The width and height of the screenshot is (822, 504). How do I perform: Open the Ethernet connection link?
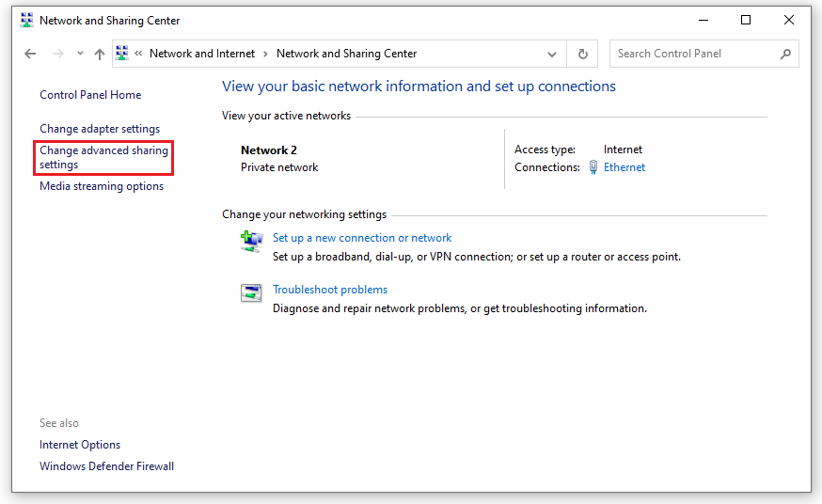pyautogui.click(x=624, y=167)
